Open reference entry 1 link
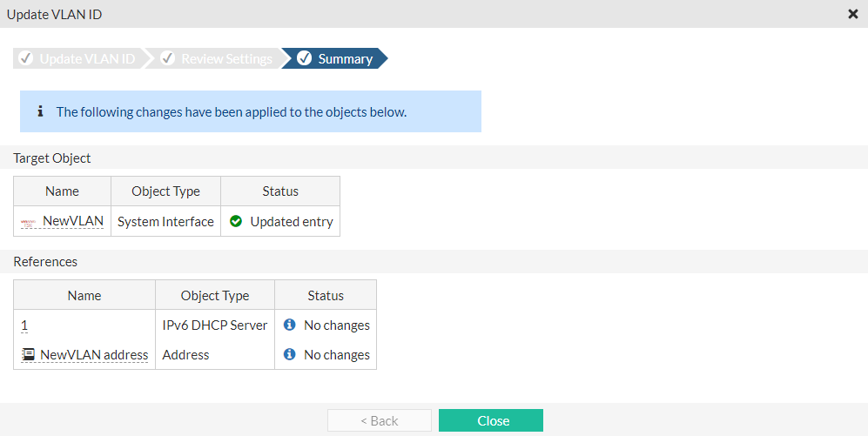The image size is (868, 436). [24, 325]
